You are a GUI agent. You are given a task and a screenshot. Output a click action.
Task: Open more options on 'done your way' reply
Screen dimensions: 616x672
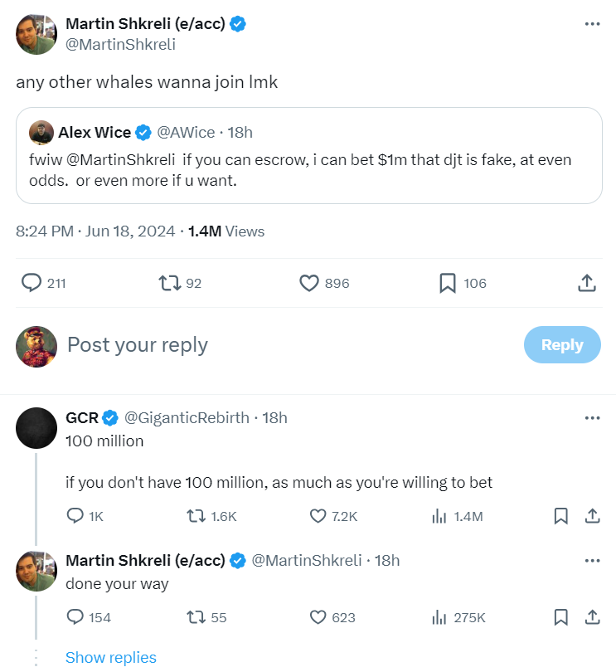pos(592,560)
